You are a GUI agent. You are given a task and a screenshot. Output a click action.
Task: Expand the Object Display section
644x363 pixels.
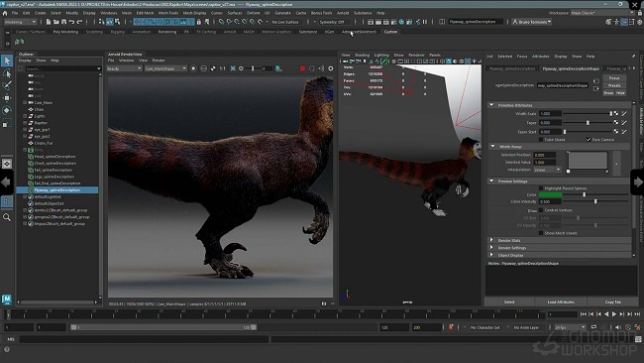pyautogui.click(x=491, y=255)
